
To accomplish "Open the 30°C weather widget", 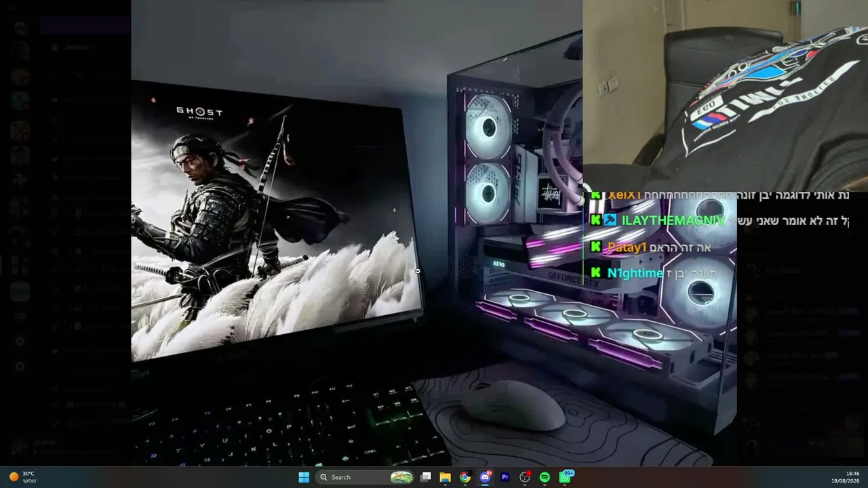I will (23, 477).
